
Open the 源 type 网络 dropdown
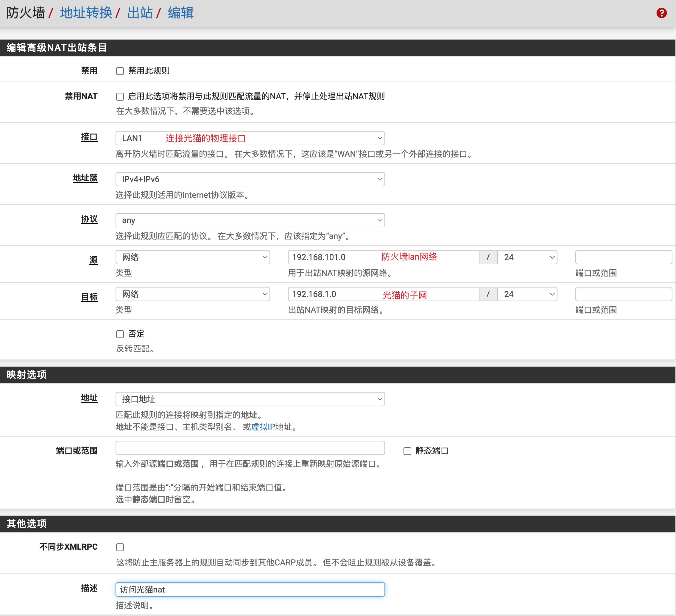click(192, 257)
